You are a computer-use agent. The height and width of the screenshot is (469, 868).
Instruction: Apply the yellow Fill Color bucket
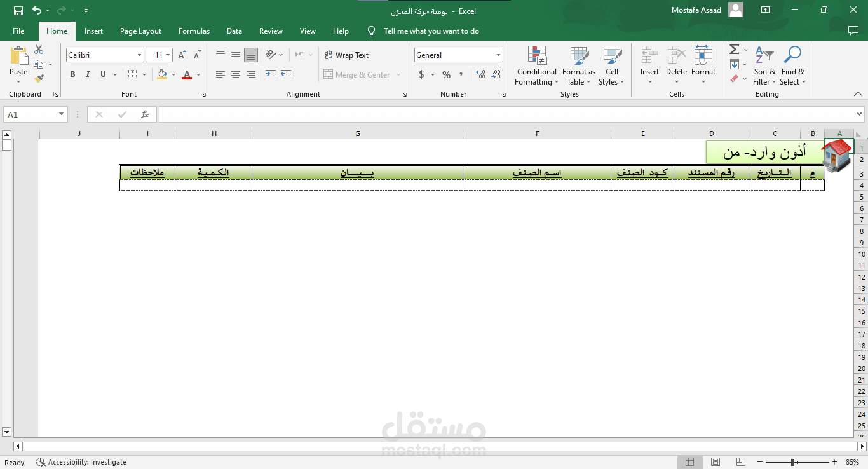(162, 74)
